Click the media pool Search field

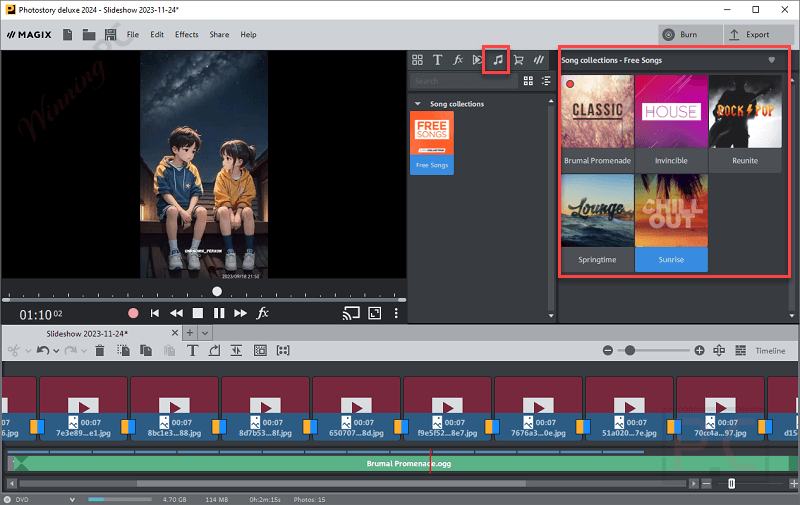click(463, 81)
